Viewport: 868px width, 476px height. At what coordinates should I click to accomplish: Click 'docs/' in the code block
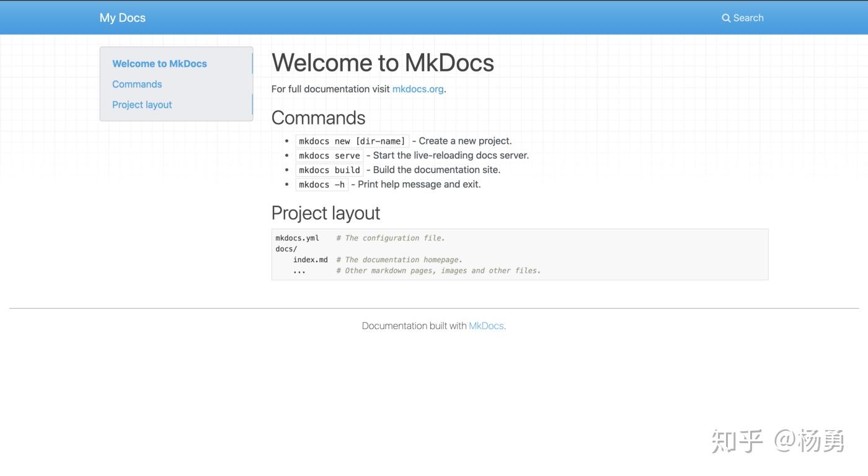pyautogui.click(x=286, y=249)
